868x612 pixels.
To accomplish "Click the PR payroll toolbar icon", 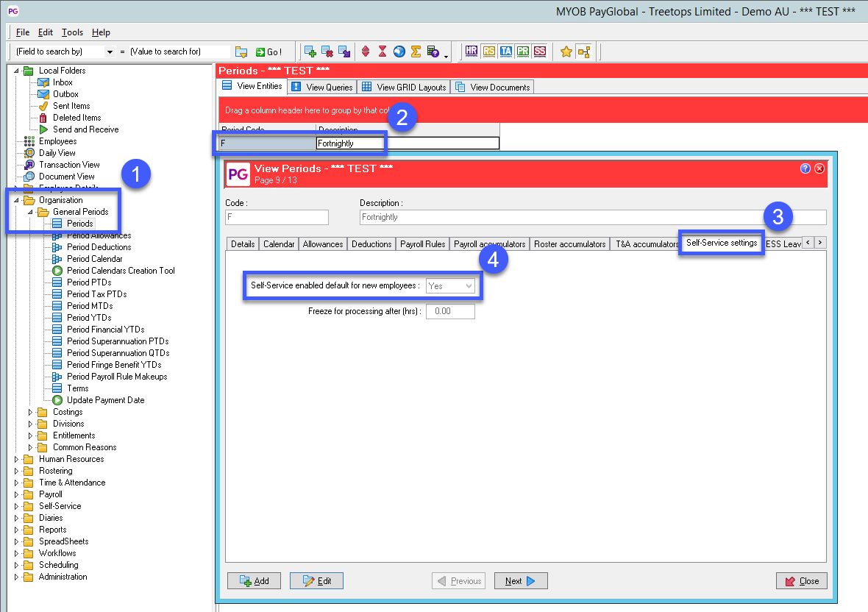I will coord(523,51).
